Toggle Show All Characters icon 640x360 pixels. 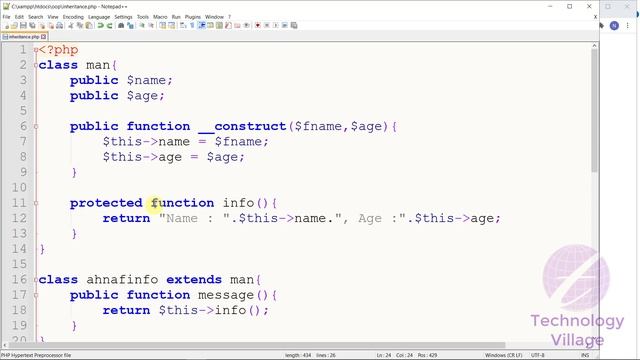(192, 25)
